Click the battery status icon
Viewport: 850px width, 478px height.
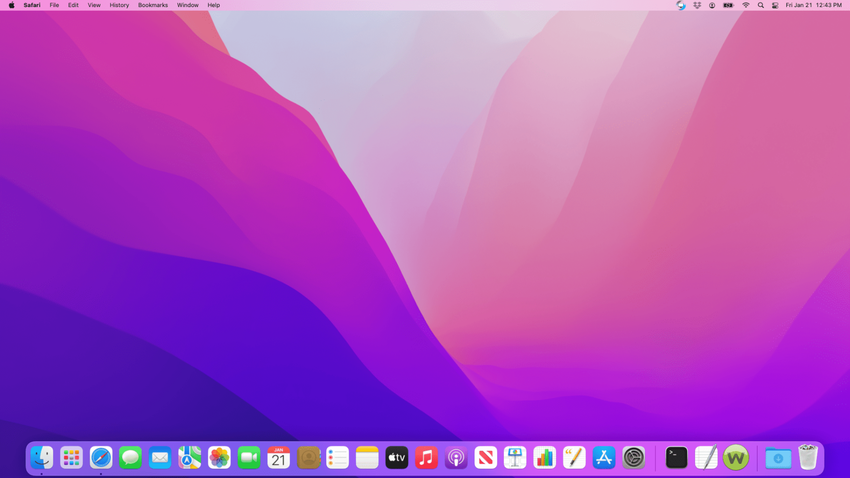point(728,5)
